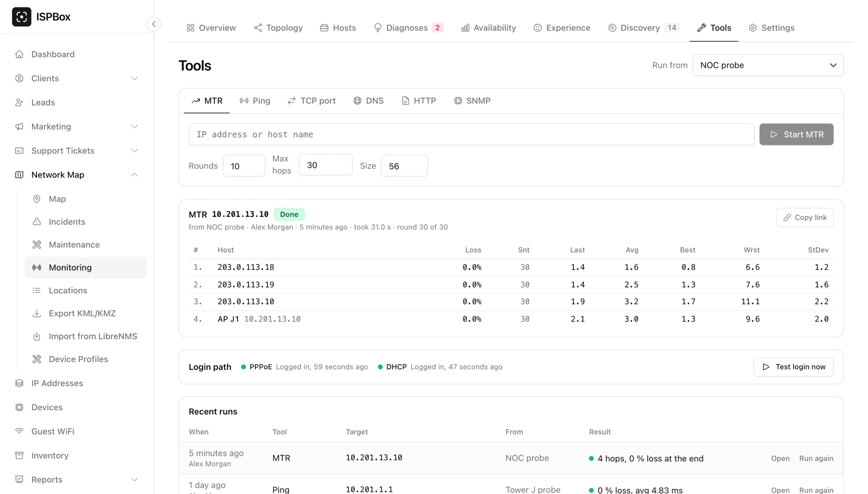The height and width of the screenshot is (494, 868).
Task: Click the Dashboard home icon
Action: (19, 54)
